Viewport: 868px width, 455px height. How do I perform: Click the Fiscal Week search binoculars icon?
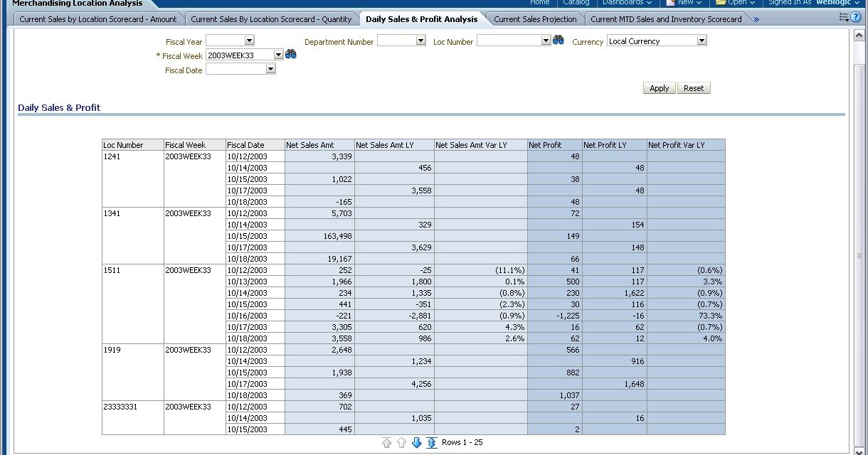290,54
